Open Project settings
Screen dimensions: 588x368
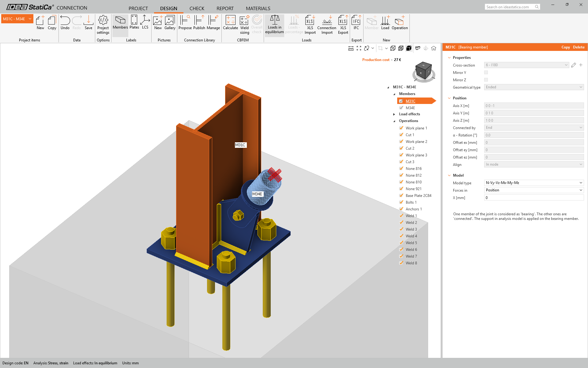(x=103, y=25)
